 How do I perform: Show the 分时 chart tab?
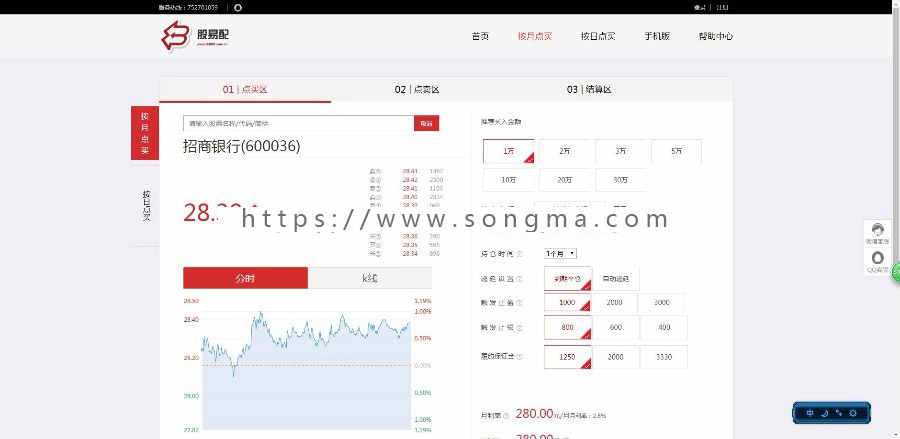click(245, 278)
